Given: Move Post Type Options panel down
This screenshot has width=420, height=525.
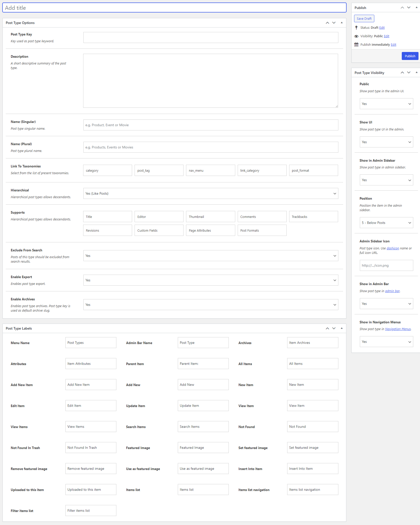Looking at the screenshot, I should 334,23.
